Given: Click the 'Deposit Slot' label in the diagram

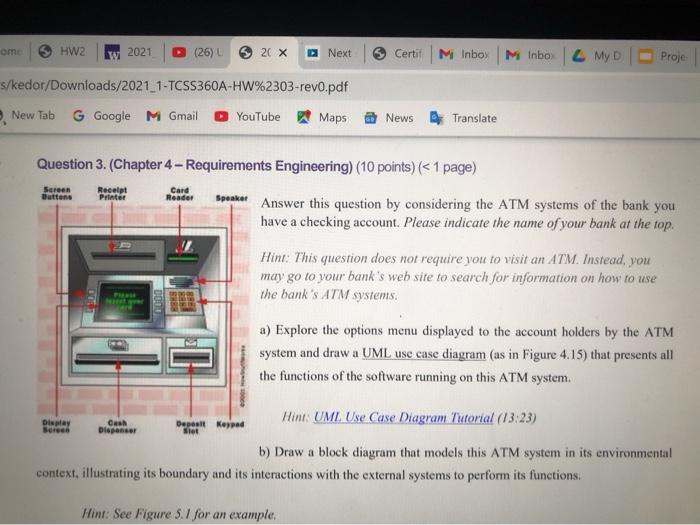Looking at the screenshot, I should tap(191, 427).
